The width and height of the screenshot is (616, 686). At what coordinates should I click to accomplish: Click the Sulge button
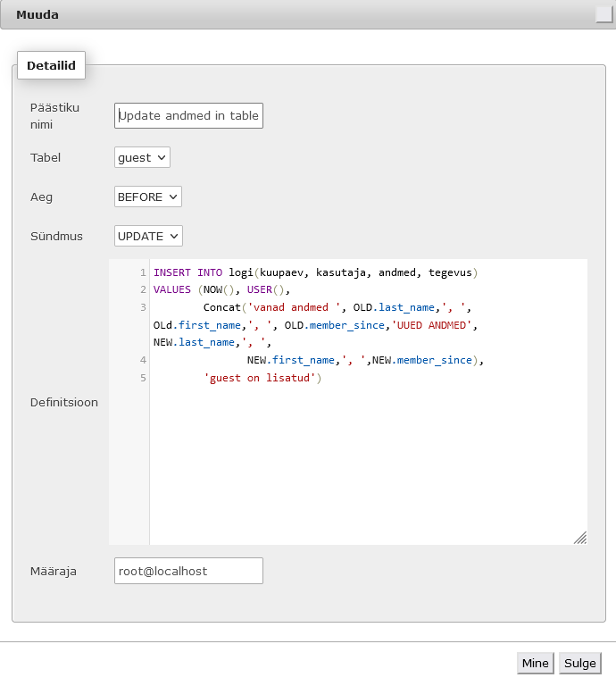(579, 664)
